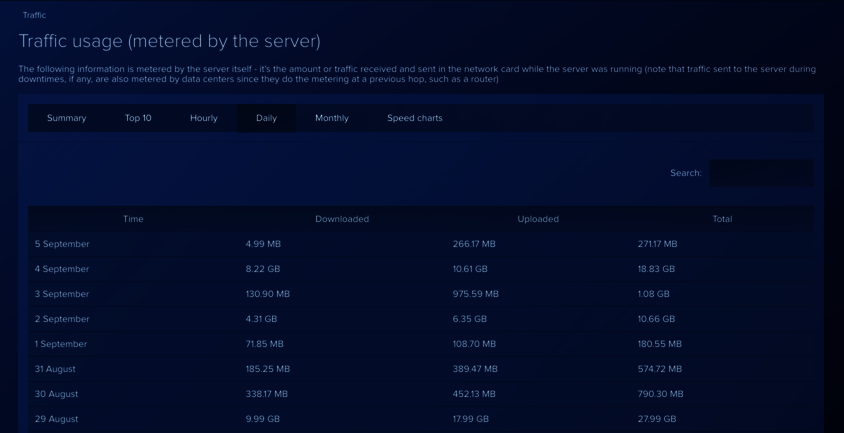
Task: Click the 31 August date cell
Action: (x=55, y=369)
